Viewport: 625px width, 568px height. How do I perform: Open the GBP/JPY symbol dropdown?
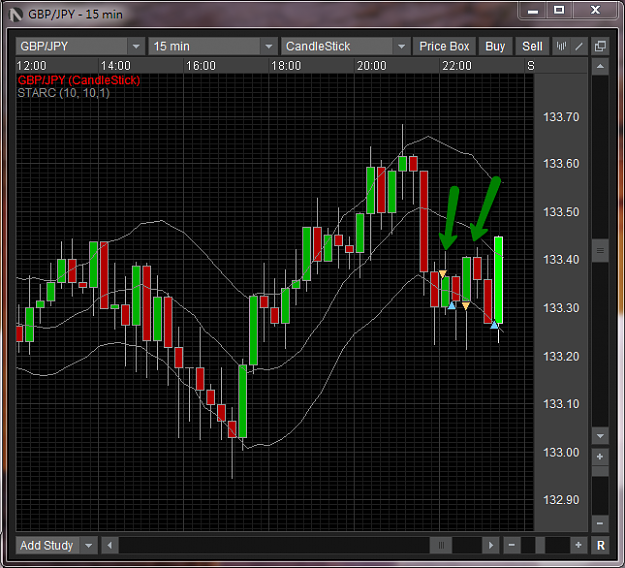pos(136,46)
